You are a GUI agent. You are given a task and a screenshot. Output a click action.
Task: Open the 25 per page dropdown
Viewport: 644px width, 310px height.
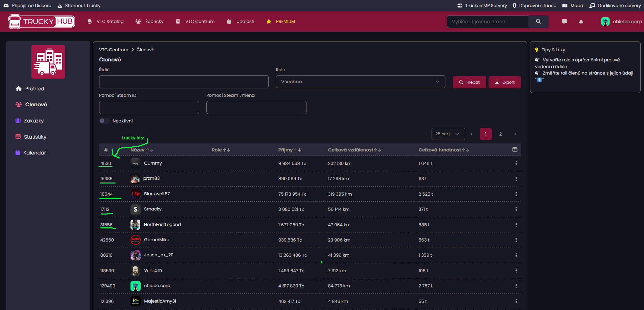coord(448,134)
